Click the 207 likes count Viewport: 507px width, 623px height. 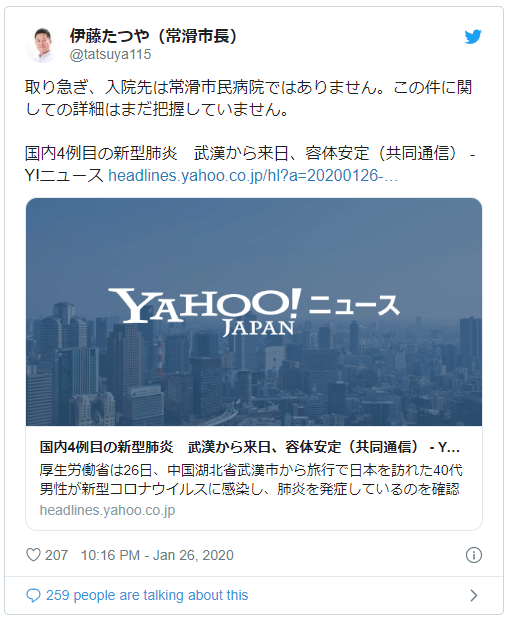pos(56,555)
